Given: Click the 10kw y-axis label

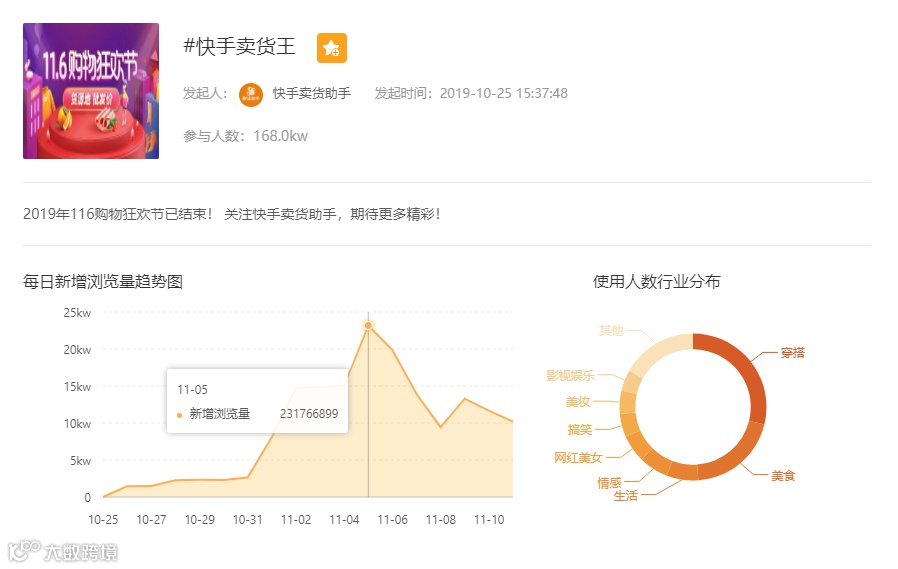Looking at the screenshot, I should pos(77,424).
